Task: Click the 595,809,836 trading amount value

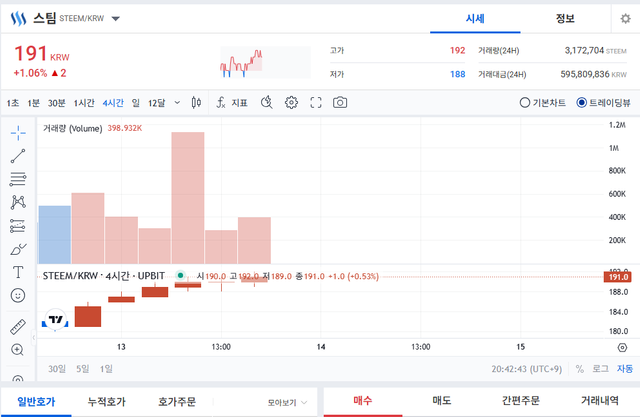Action: point(585,74)
